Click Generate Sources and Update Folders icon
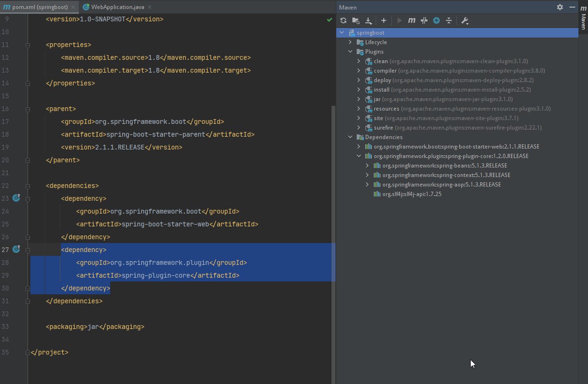The height and width of the screenshot is (384, 588). 356,21
